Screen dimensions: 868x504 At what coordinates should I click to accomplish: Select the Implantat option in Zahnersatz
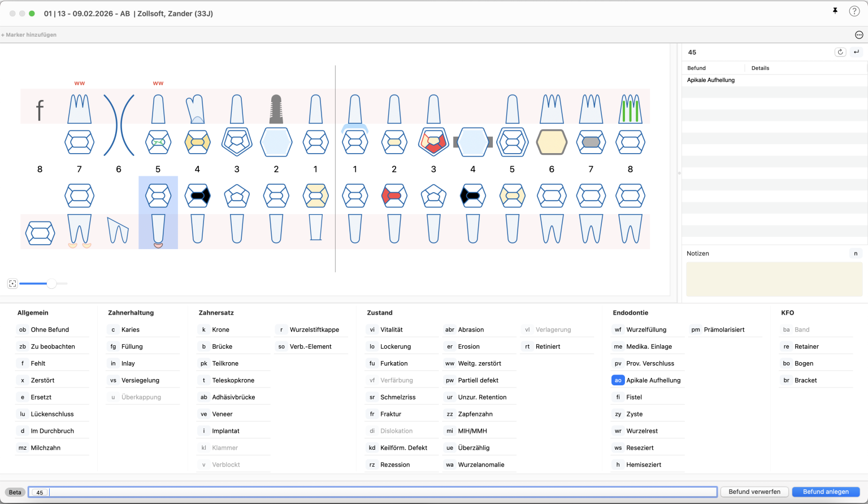click(x=225, y=431)
